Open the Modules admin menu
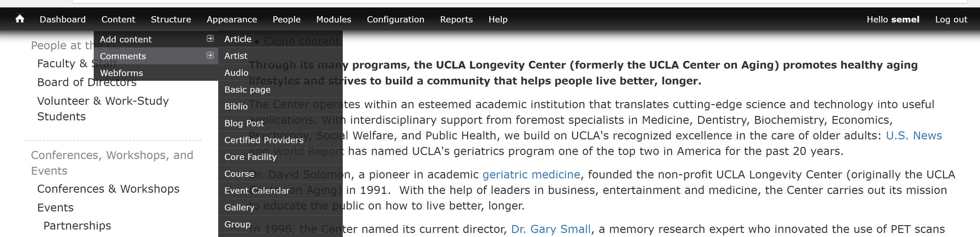The height and width of the screenshot is (237, 980). point(333,19)
